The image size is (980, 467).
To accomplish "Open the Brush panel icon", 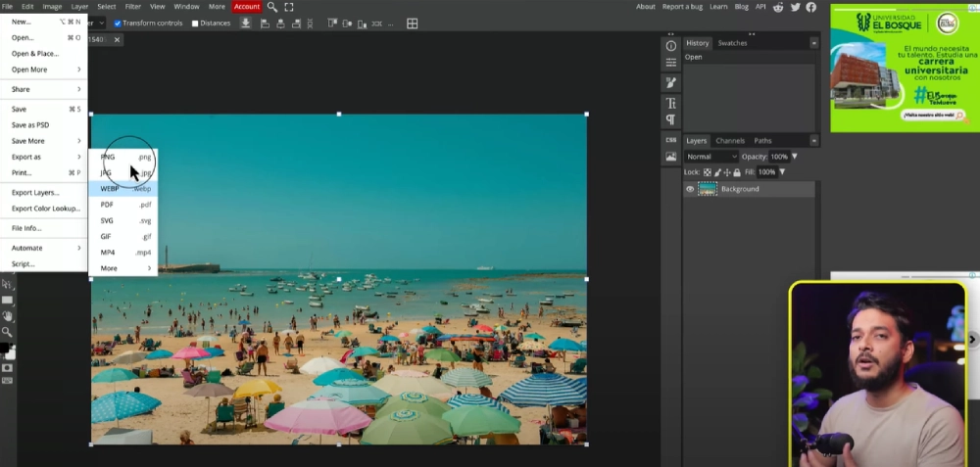I will pyautogui.click(x=670, y=82).
